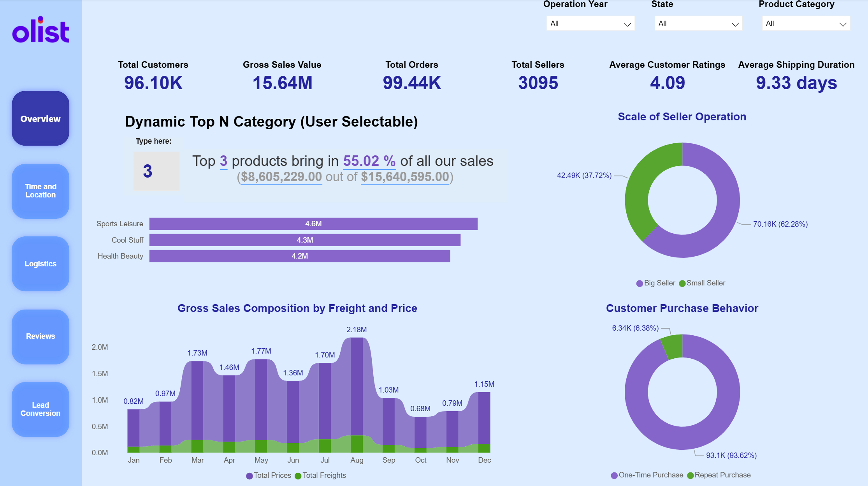The width and height of the screenshot is (868, 486).
Task: Click the Top N input box
Action: point(156,171)
